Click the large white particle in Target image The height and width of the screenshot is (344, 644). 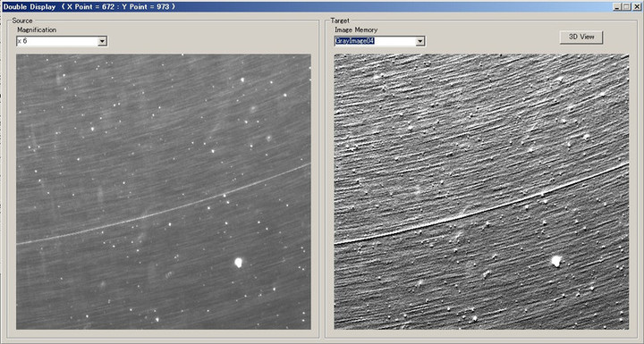point(556,261)
